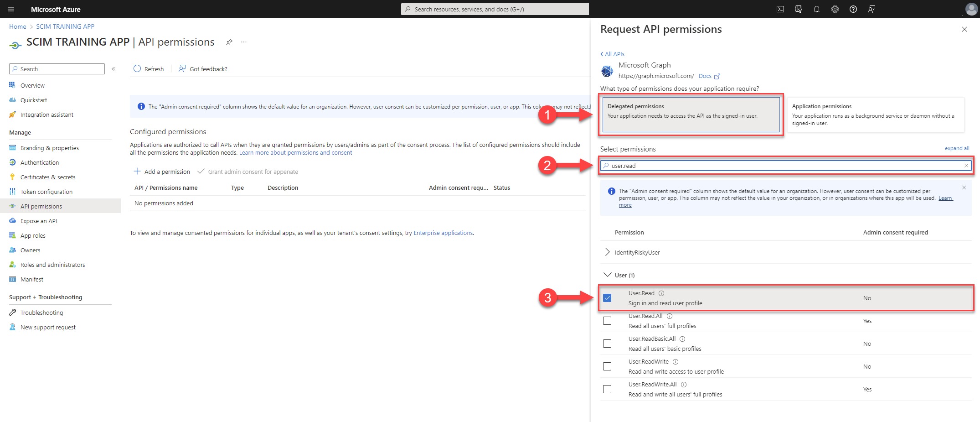Click the SCIM TRAINING APP title icon
980x422 pixels.
pos(15,45)
